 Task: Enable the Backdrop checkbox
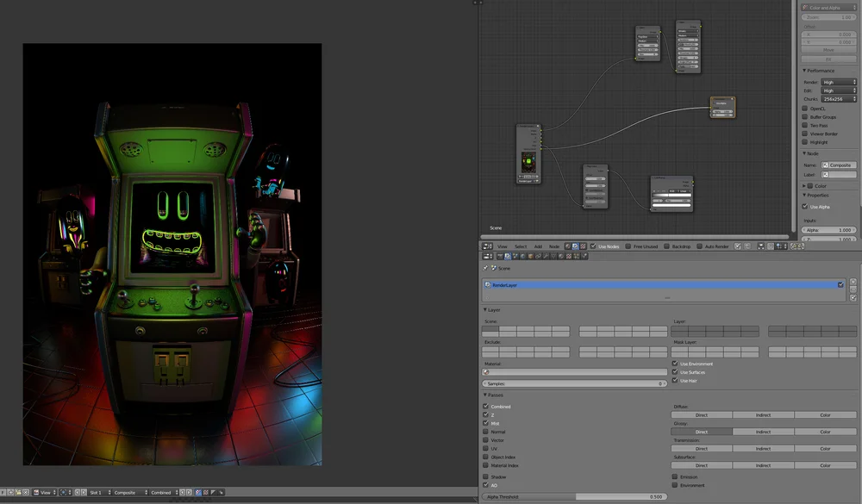666,246
